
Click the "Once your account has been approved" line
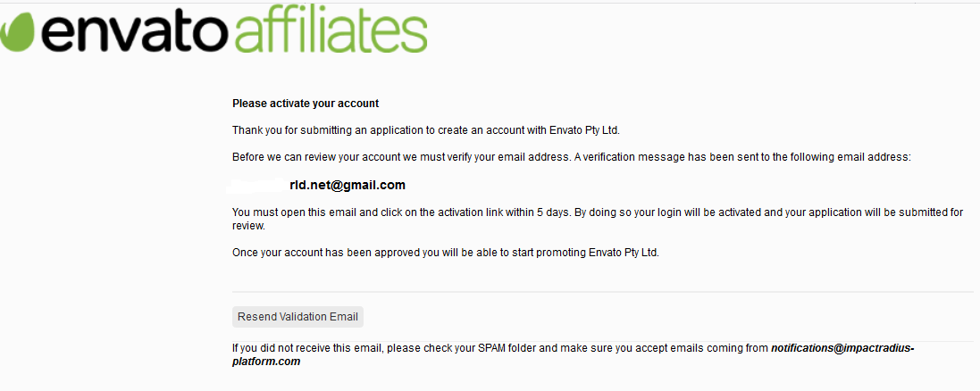pyautogui.click(x=446, y=253)
